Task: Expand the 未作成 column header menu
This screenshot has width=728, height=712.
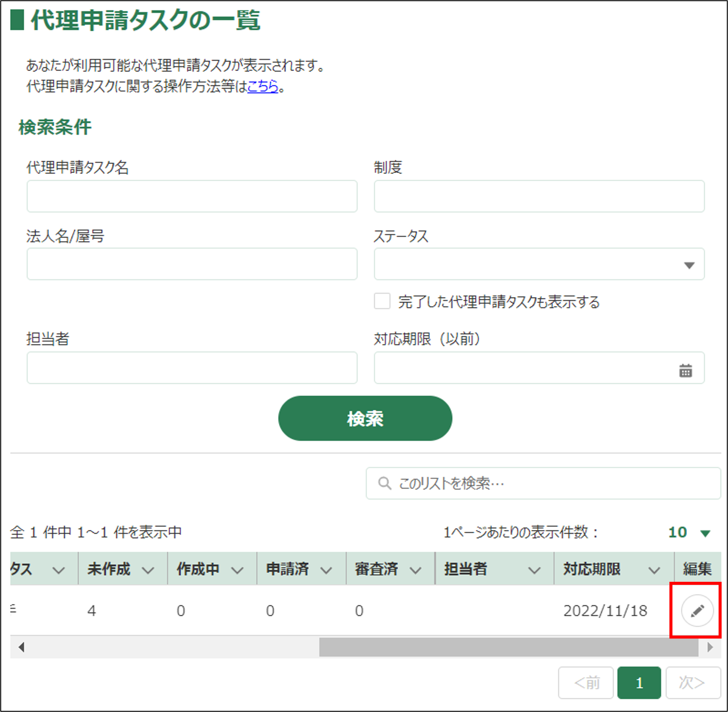Action: pyautogui.click(x=148, y=570)
